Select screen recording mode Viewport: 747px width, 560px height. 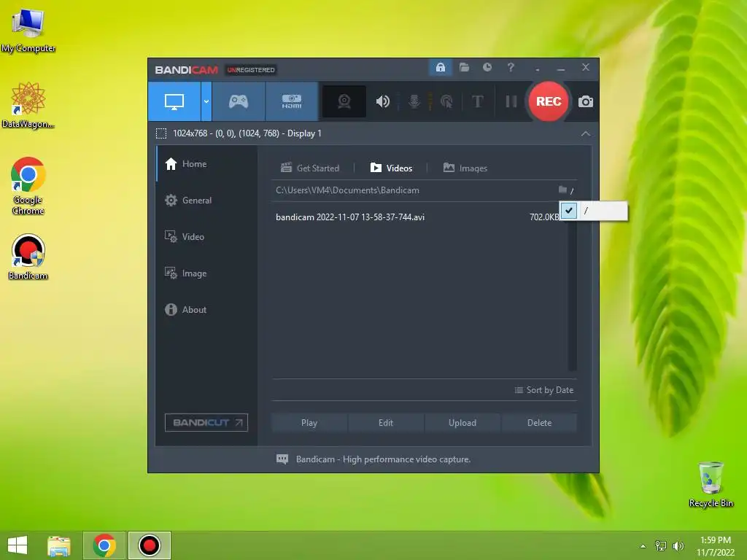tap(174, 101)
